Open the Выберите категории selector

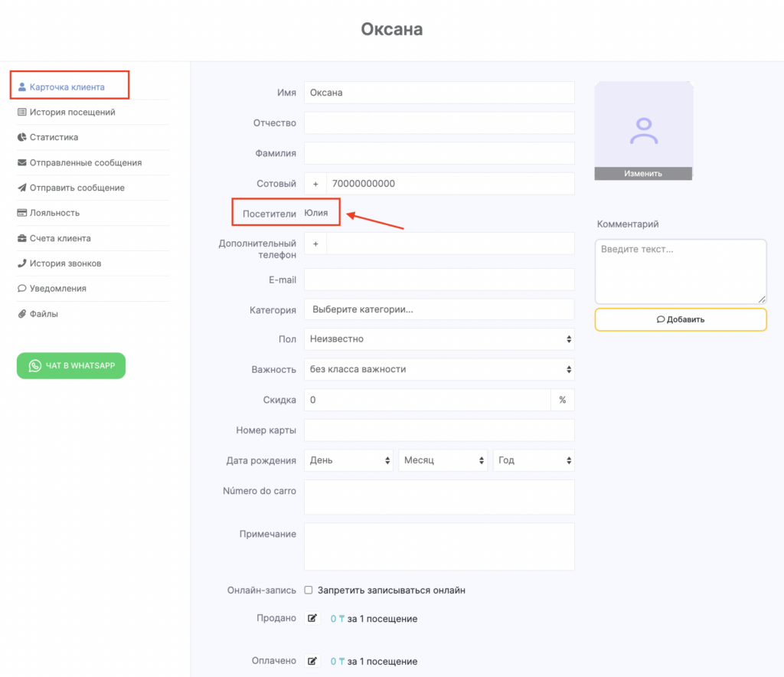pyautogui.click(x=439, y=309)
